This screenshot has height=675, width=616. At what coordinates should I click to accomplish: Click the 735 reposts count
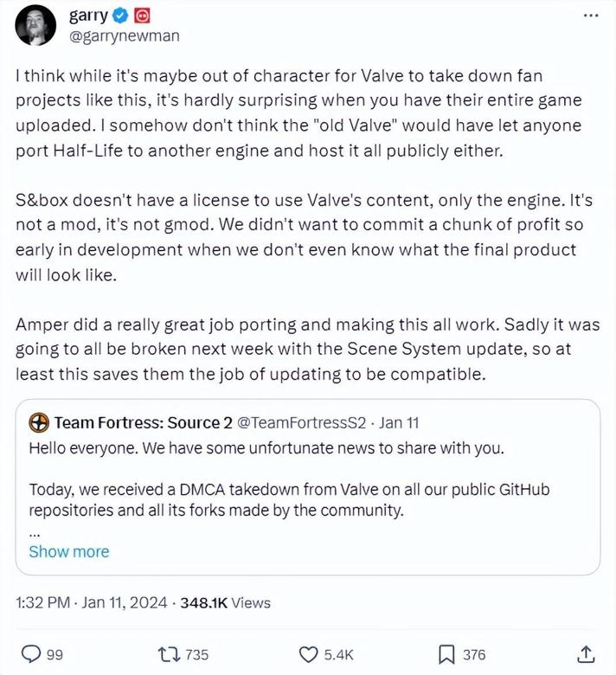point(197,654)
